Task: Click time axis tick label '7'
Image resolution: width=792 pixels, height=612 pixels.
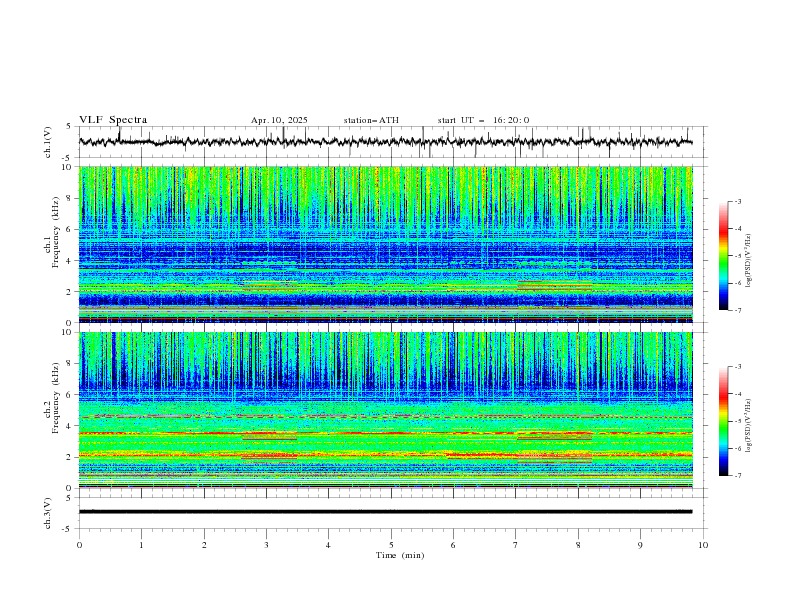Action: [x=516, y=545]
